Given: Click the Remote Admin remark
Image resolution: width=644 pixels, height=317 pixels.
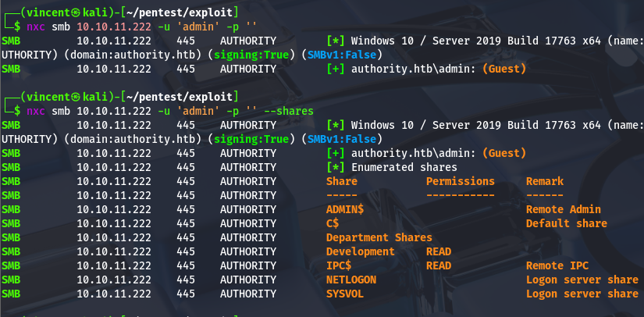Looking at the screenshot, I should click(x=564, y=209).
